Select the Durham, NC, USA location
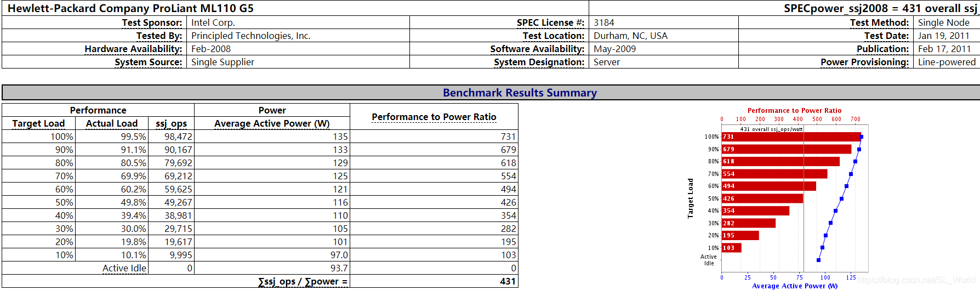This screenshot has height=290, width=980. click(630, 36)
